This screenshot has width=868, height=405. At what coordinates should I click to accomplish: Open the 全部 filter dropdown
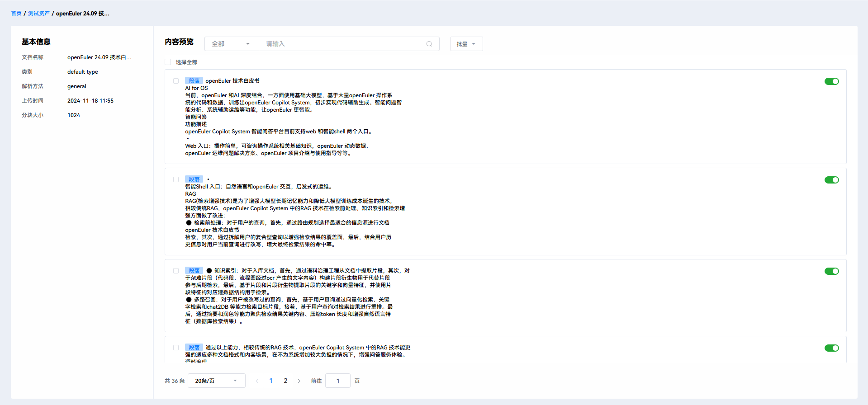click(x=232, y=44)
